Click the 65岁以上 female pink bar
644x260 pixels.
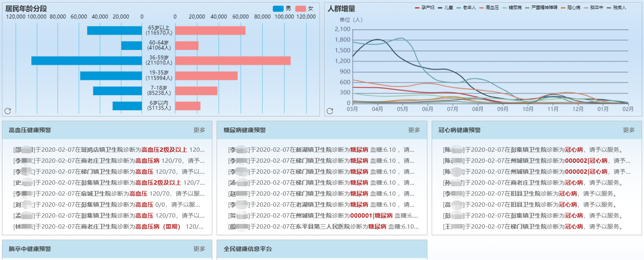point(210,31)
